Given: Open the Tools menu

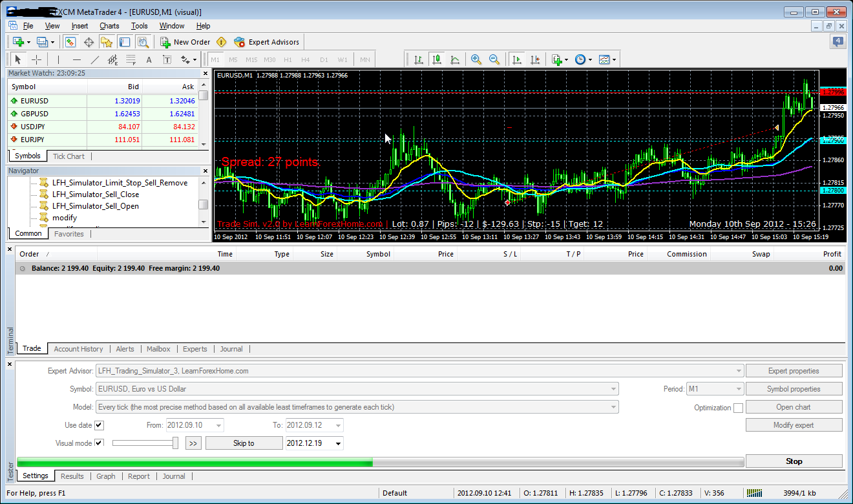Looking at the screenshot, I should click(140, 26).
